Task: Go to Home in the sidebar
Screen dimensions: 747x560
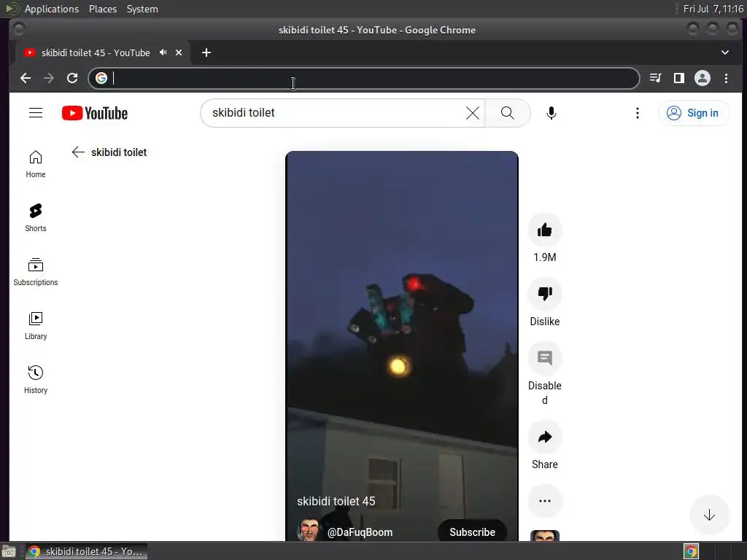Action: (x=36, y=164)
